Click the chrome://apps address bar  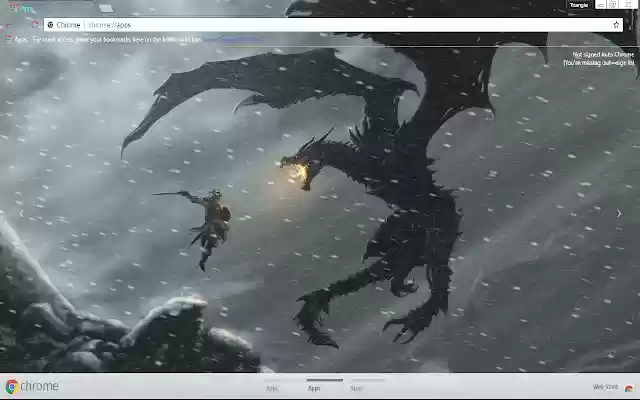[333, 25]
